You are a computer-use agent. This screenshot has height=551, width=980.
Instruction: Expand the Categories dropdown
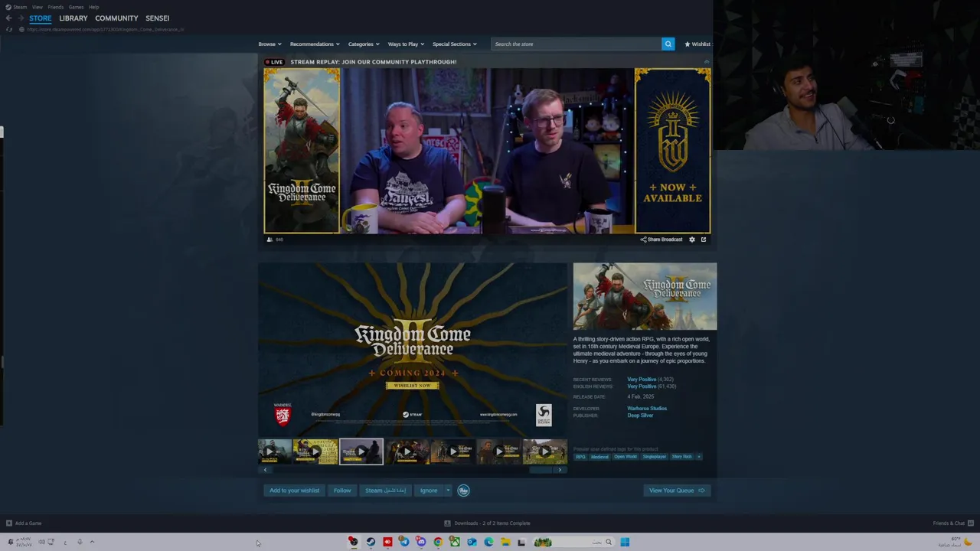363,44
